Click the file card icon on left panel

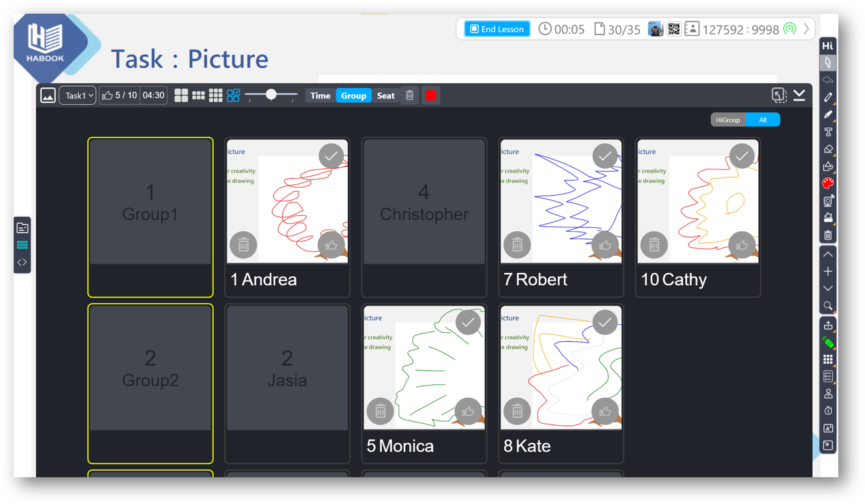(22, 228)
